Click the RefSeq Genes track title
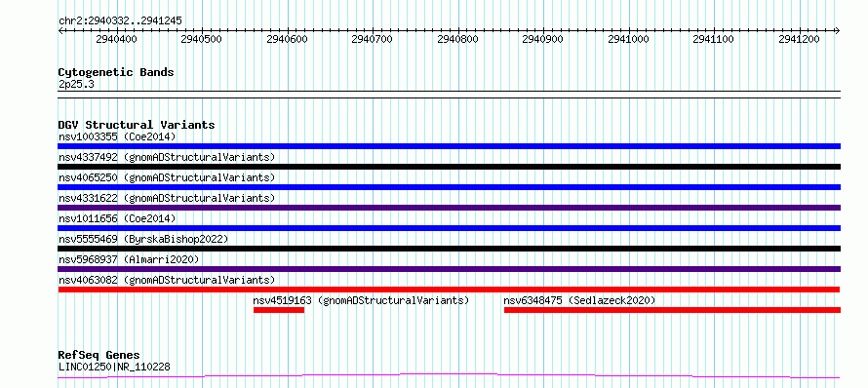868x388 pixels. point(99,355)
